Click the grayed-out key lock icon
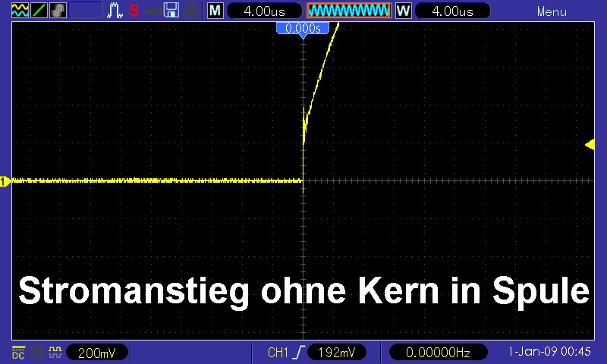This screenshot has width=607, height=364. point(153,11)
